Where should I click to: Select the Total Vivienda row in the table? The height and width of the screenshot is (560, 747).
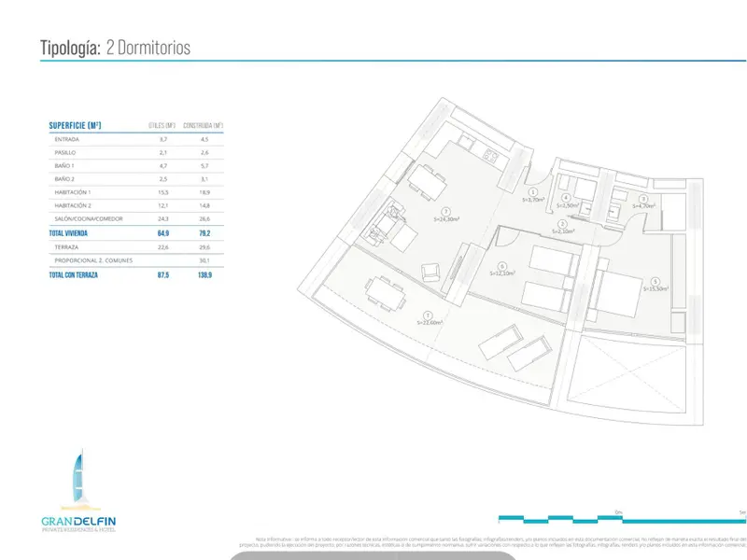coord(135,233)
